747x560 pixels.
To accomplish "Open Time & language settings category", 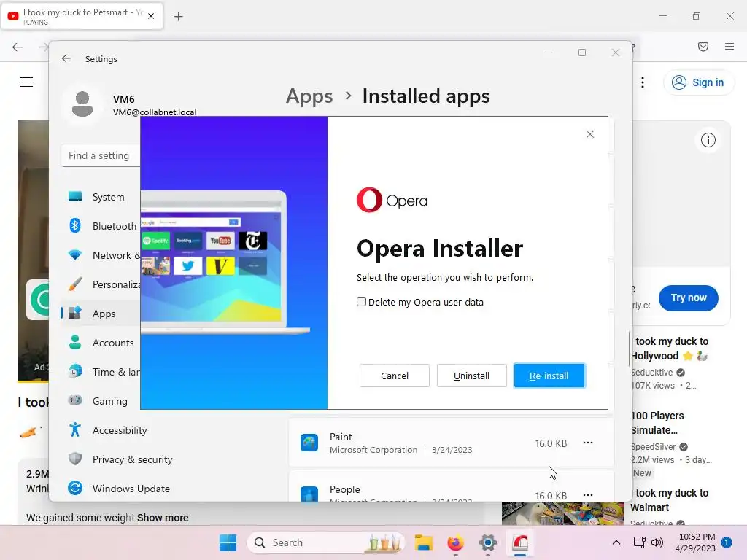I will 101,372.
